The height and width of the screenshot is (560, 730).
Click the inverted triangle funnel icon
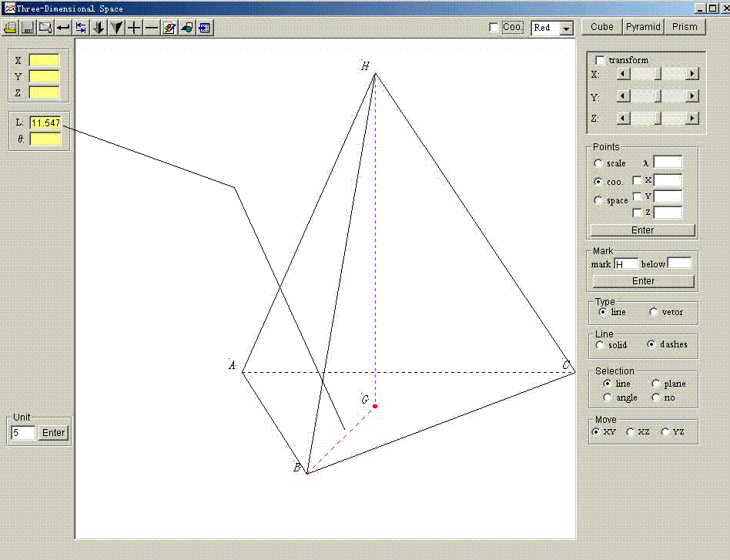point(116,28)
